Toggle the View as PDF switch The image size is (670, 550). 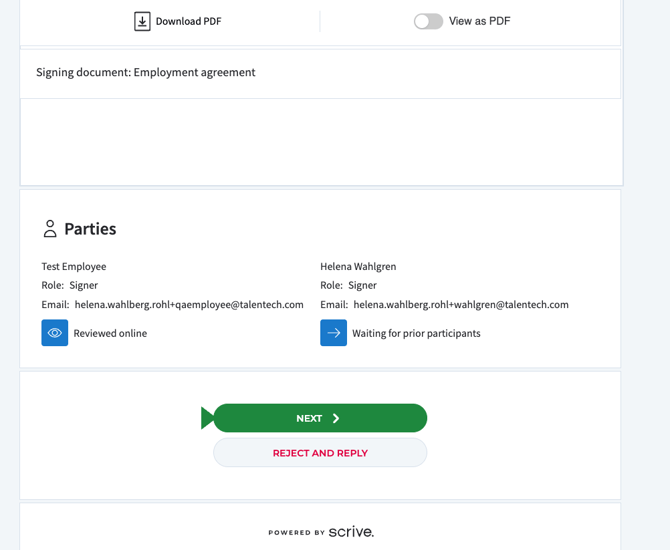coord(428,21)
